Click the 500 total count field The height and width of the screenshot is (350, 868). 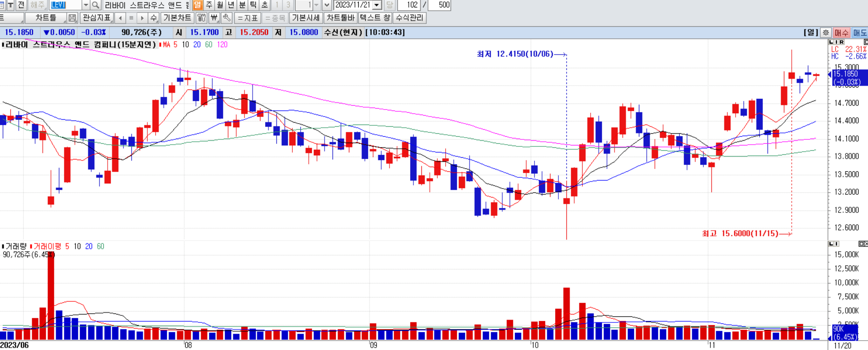(439, 5)
